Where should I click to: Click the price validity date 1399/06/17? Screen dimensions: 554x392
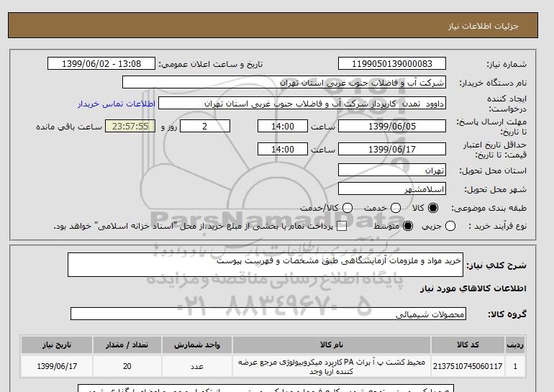click(x=392, y=149)
